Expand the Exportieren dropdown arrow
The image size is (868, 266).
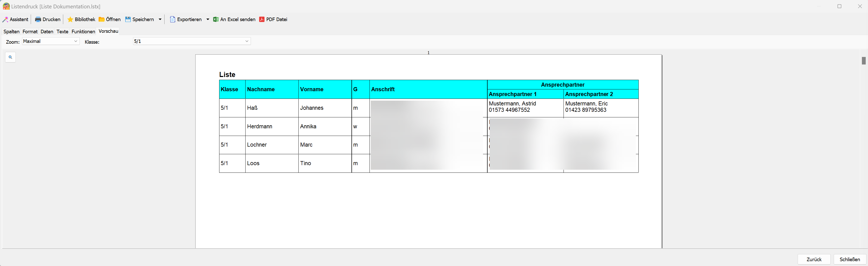coord(207,20)
